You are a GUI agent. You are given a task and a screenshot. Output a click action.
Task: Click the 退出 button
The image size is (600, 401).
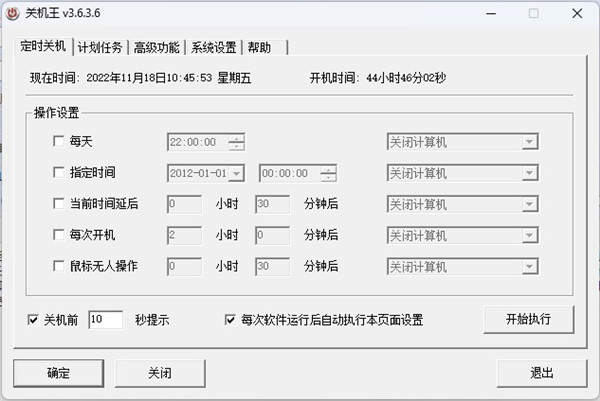click(x=542, y=373)
